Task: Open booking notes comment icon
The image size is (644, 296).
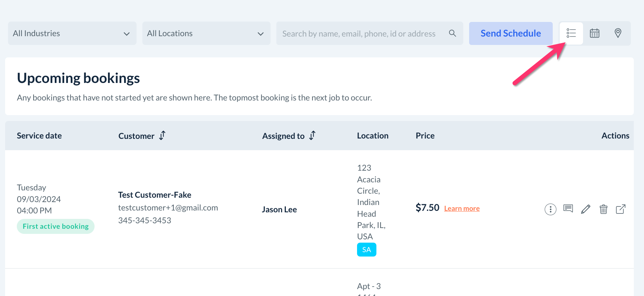Action: 568,209
